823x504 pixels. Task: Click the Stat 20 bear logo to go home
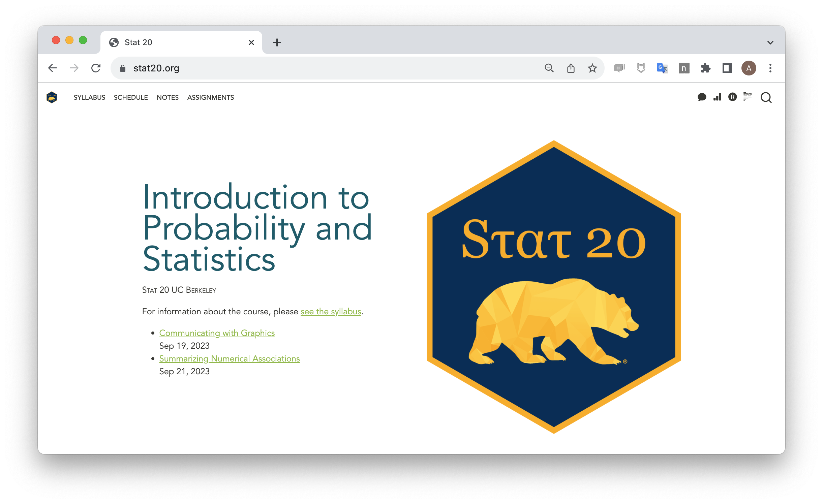(52, 97)
